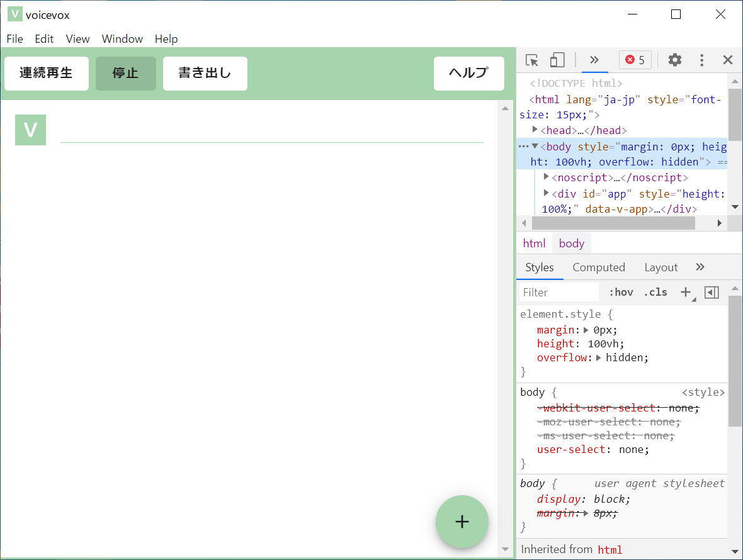Click the VOICEVOX icon in the title bar

click(14, 13)
